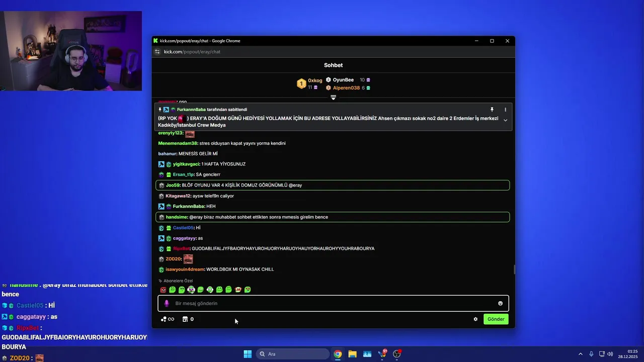The height and width of the screenshot is (362, 644).
Task: Open taskbar app with 9+ notification badge
Action: [382, 354]
